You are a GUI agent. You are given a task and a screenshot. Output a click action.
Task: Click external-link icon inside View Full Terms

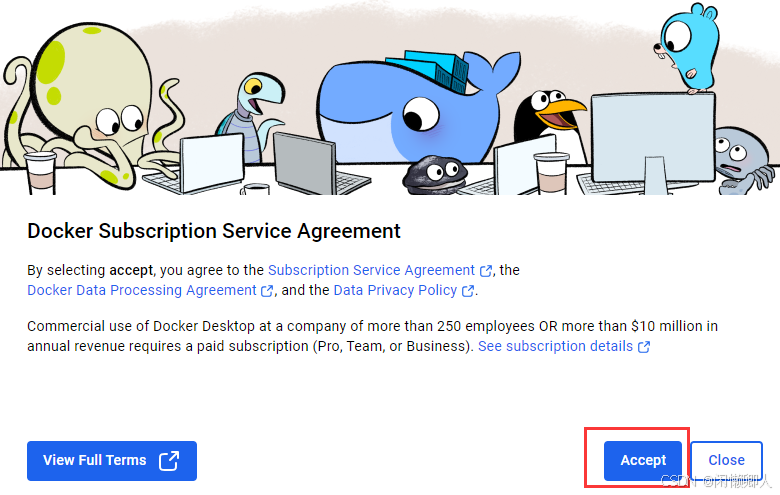[169, 460]
